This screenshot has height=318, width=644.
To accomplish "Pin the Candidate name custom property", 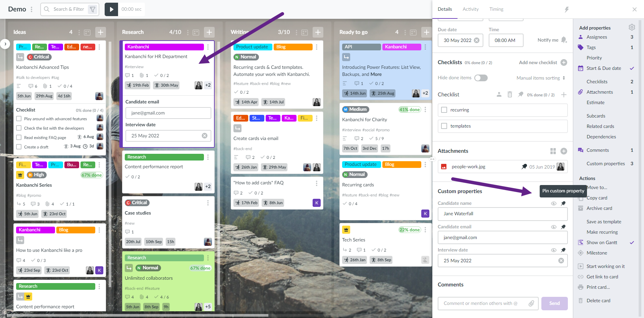I will pos(563,203).
